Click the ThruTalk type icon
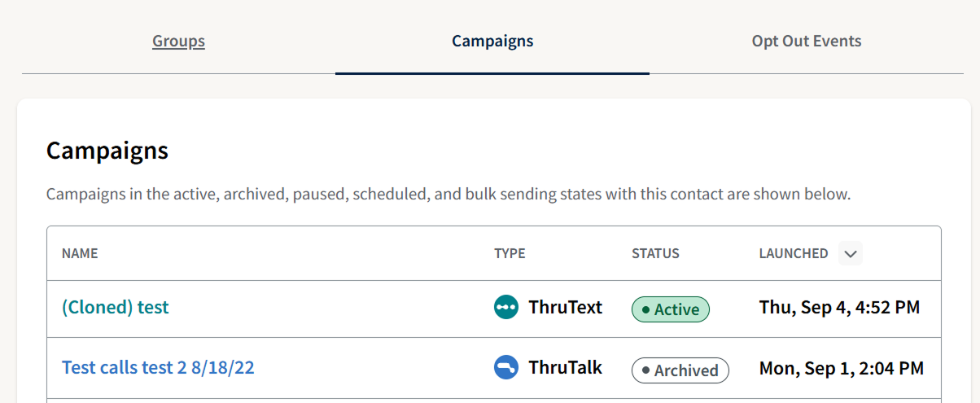This screenshot has height=403, width=980. pyautogui.click(x=506, y=367)
